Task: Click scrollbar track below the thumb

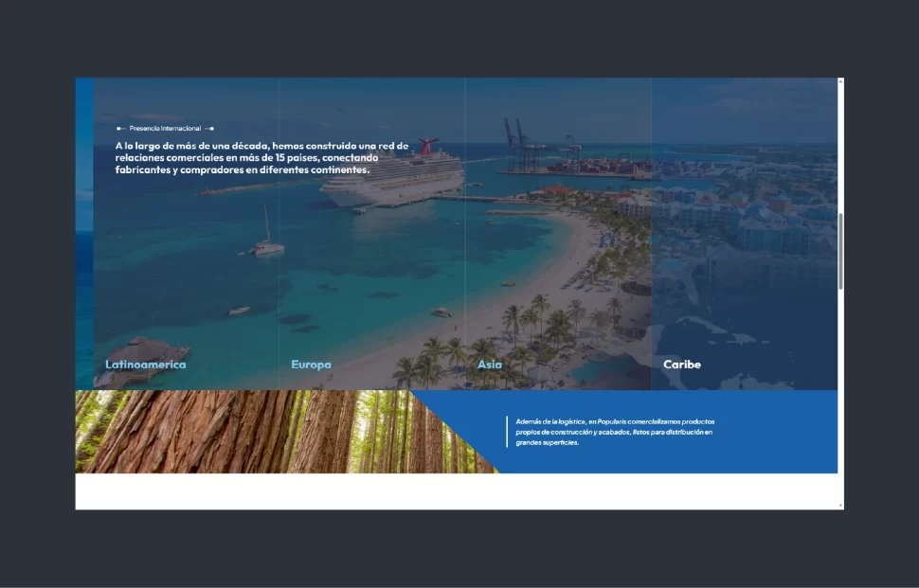Action: tap(840, 398)
